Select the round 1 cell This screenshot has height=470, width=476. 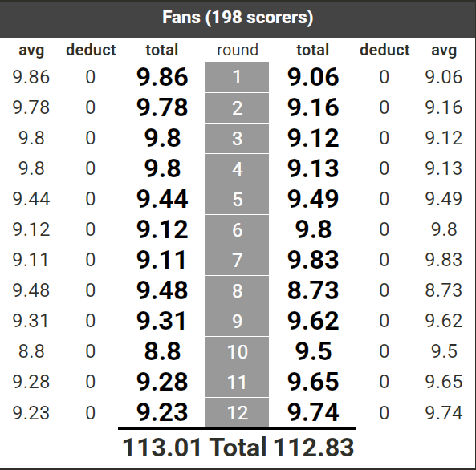(x=237, y=77)
